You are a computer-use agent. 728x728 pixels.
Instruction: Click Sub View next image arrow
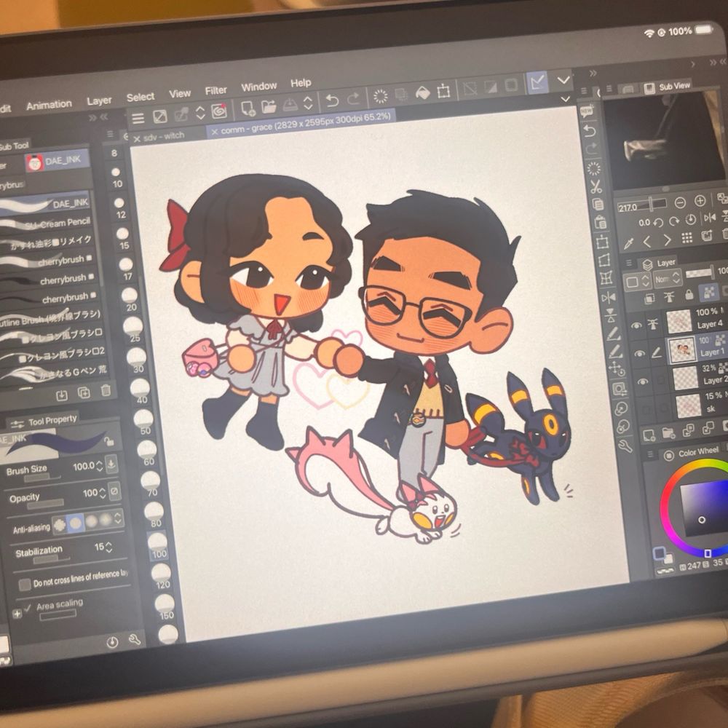tap(667, 240)
